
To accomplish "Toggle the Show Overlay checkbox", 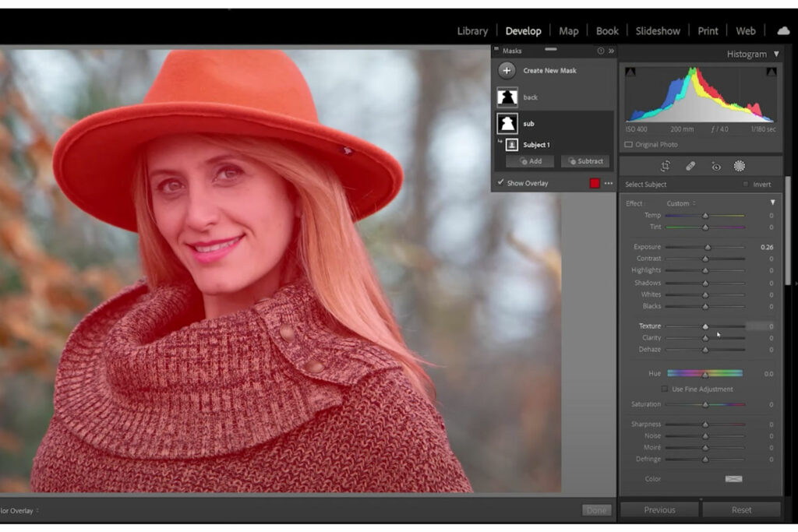I will [500, 183].
